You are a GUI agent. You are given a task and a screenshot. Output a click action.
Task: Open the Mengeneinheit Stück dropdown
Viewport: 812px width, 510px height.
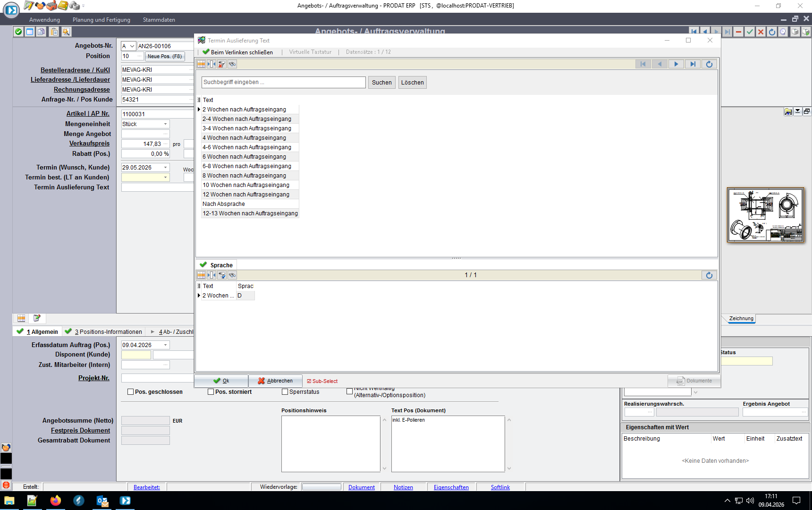click(165, 124)
